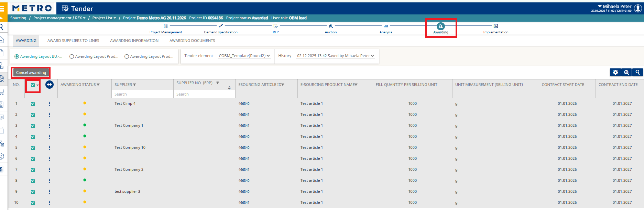644x210 pixels.
Task: Open row 10 three-dot actions menu
Action: [50, 202]
